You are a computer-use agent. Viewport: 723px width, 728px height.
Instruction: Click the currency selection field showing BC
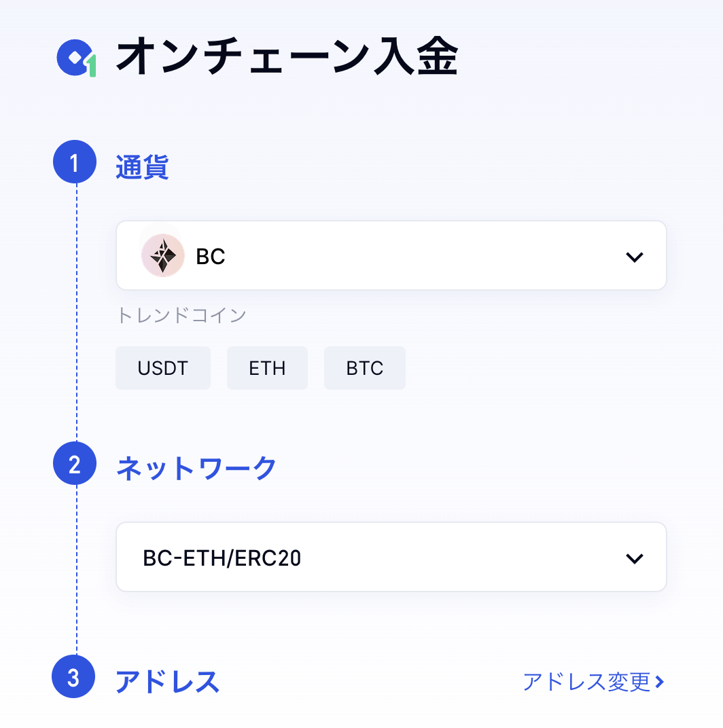tap(391, 255)
